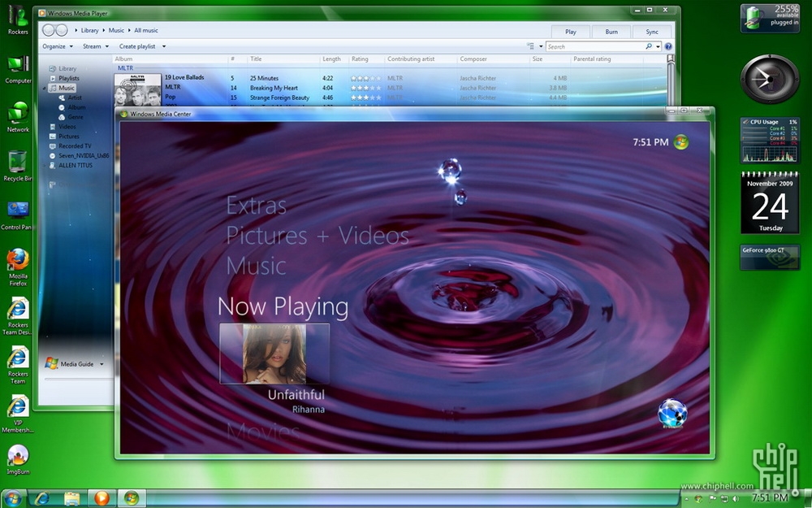
Task: Click the GeForce 9800 GT gadget
Action: tap(770, 258)
